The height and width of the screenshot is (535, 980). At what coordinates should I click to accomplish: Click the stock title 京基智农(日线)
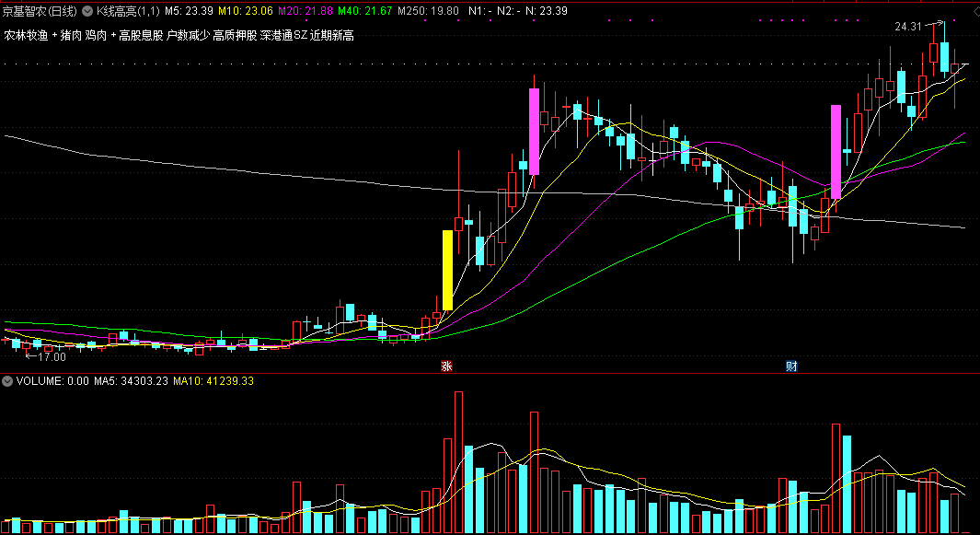[x=40, y=11]
